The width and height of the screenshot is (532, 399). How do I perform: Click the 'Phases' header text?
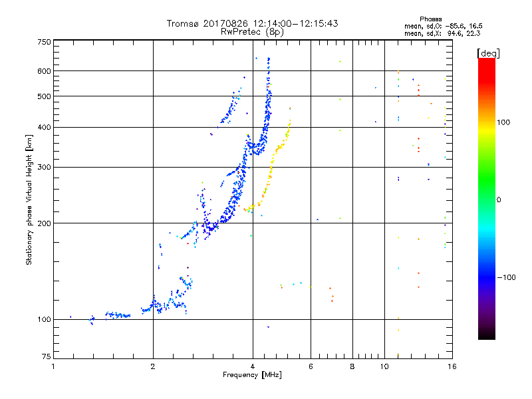[x=430, y=19]
